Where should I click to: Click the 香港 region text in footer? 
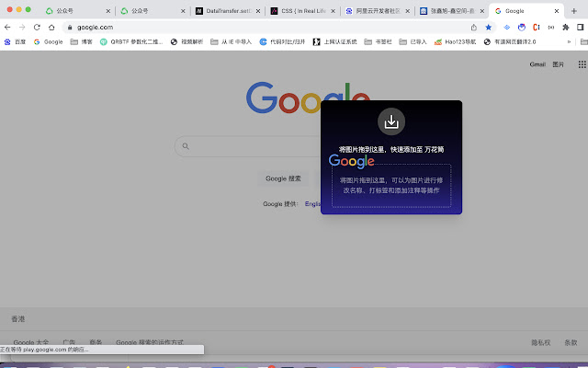(18, 319)
